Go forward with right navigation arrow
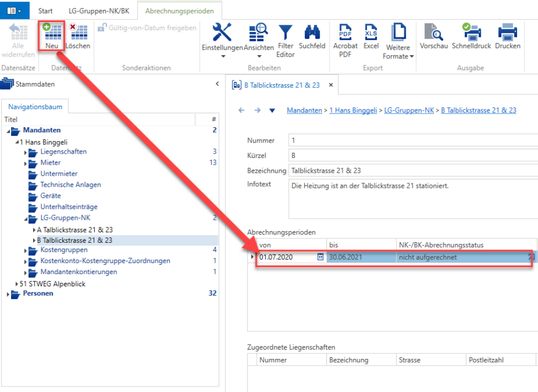 coord(257,110)
